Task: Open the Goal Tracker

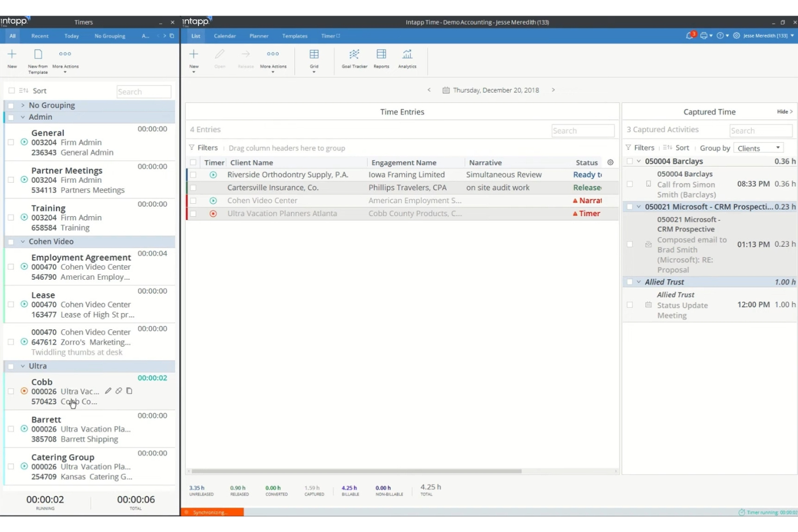Action: [354, 58]
